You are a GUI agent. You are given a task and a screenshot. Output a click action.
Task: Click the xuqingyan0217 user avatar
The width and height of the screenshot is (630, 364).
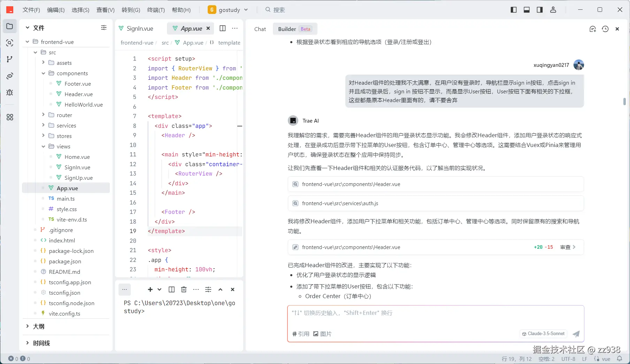click(x=579, y=65)
